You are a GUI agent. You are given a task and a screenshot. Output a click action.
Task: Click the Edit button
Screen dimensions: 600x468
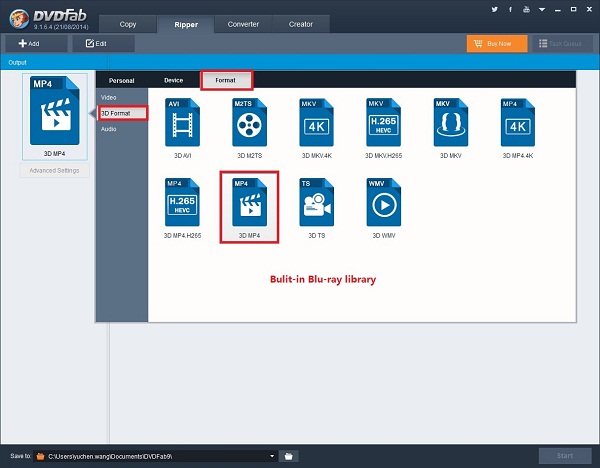coord(103,44)
